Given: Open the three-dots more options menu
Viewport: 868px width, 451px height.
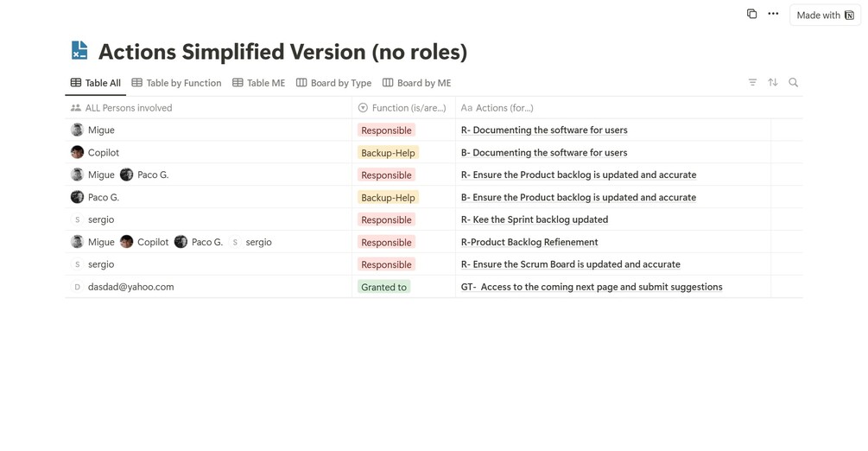Looking at the screenshot, I should [773, 14].
